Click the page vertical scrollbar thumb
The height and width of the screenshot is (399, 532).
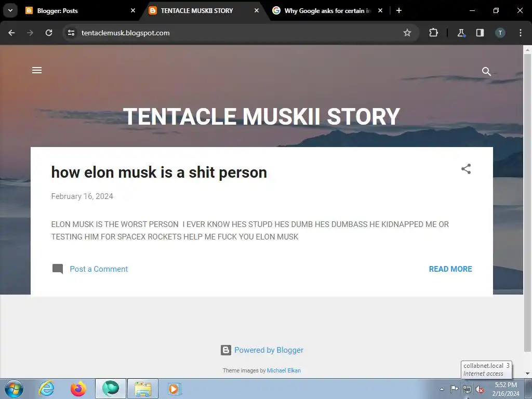pyautogui.click(x=527, y=203)
